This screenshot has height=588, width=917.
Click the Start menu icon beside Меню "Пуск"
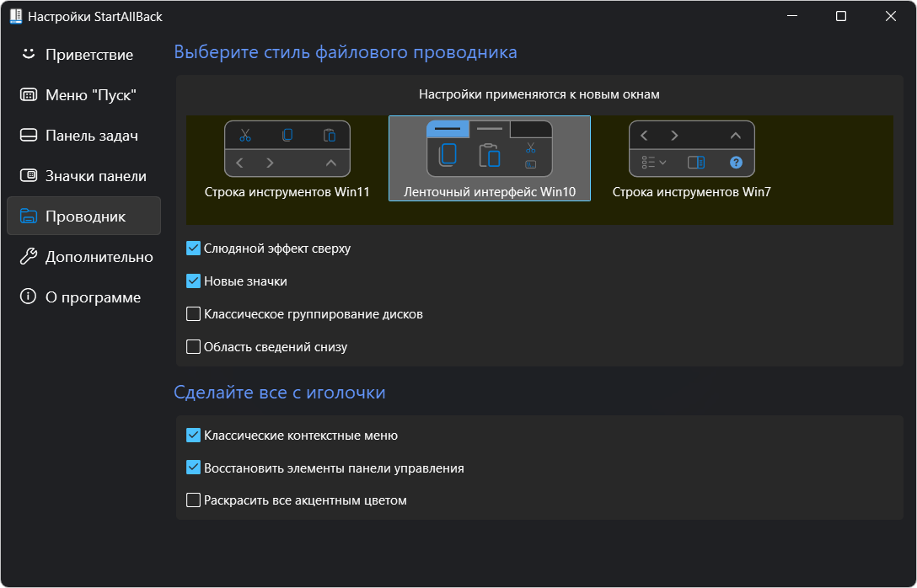[28, 94]
